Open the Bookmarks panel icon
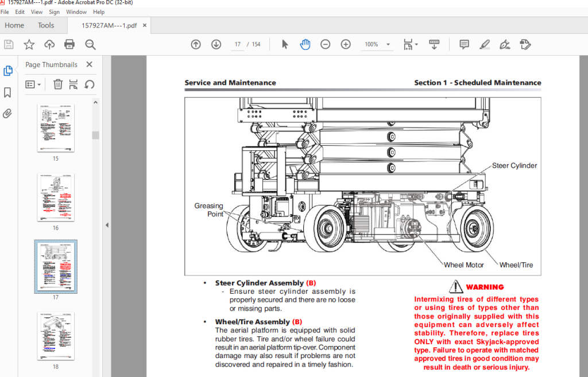 (x=7, y=92)
